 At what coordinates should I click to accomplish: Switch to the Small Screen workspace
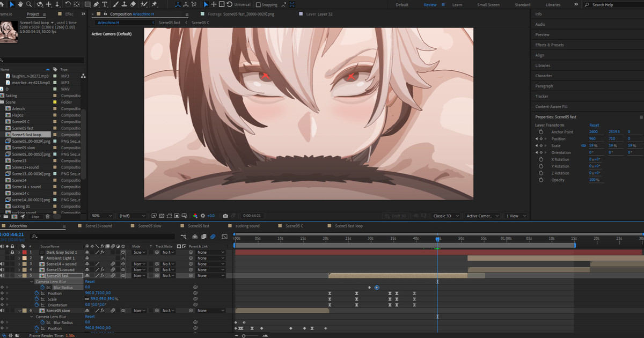click(x=488, y=5)
